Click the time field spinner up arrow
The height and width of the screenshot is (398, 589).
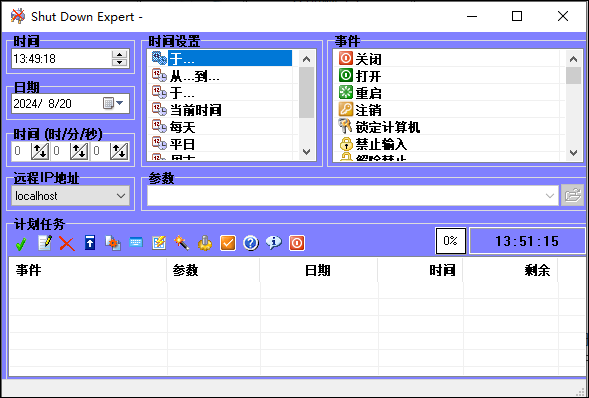[x=119, y=54]
